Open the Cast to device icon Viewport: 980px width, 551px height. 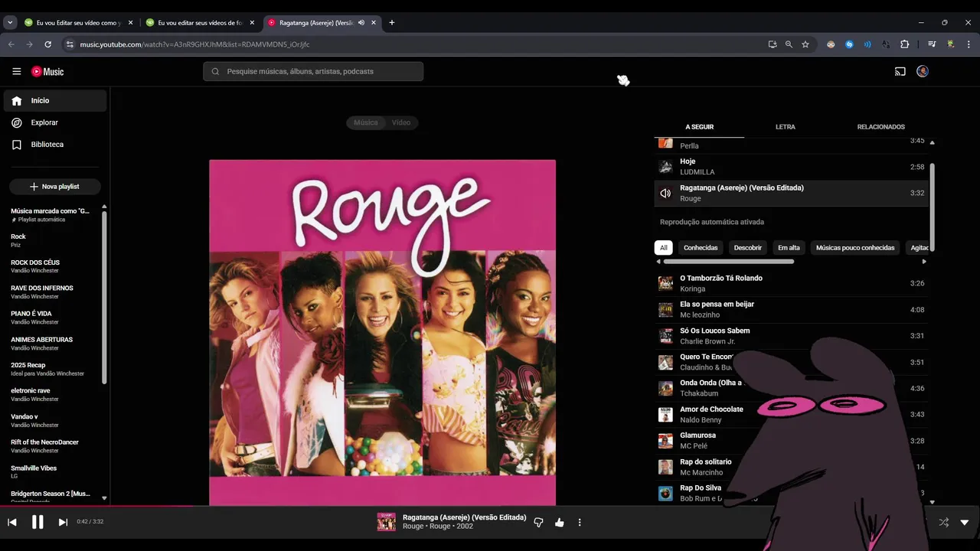tap(900, 71)
